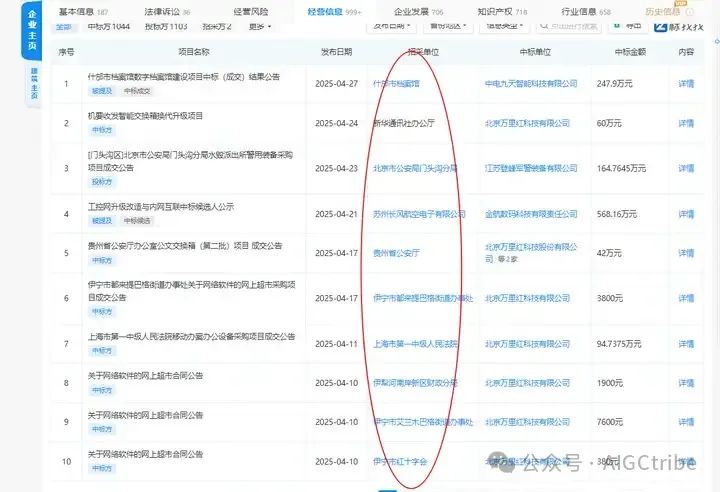The height and width of the screenshot is (492, 720).
Task: Open project 贵州省公安厅办公室公文交换箱 notice
Action: click(185, 246)
